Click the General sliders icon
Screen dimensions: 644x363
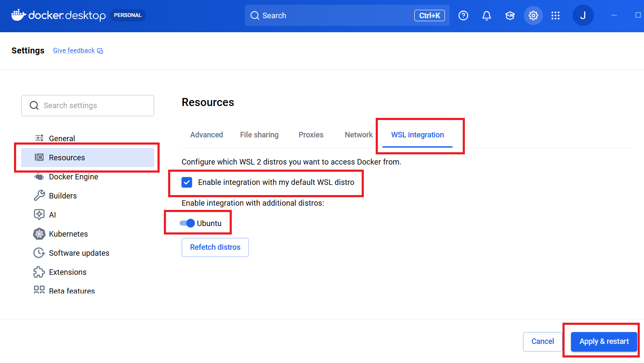(39, 138)
